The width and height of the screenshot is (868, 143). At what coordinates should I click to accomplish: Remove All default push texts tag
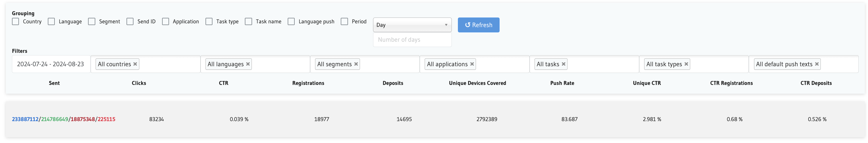tap(817, 64)
